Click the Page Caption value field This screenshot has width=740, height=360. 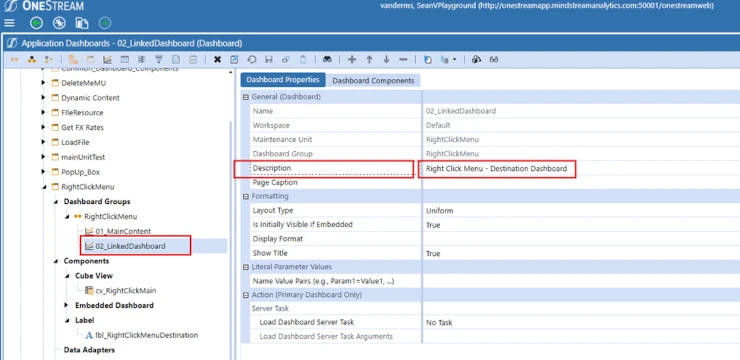click(x=581, y=182)
